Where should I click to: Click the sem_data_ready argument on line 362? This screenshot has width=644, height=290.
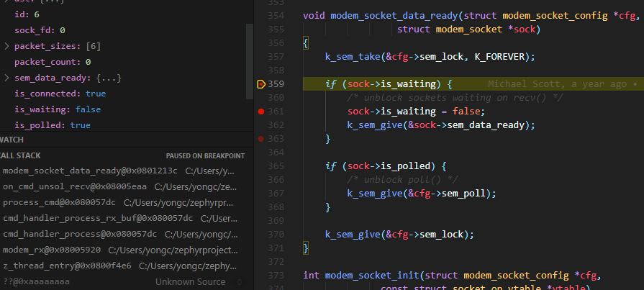coord(486,125)
